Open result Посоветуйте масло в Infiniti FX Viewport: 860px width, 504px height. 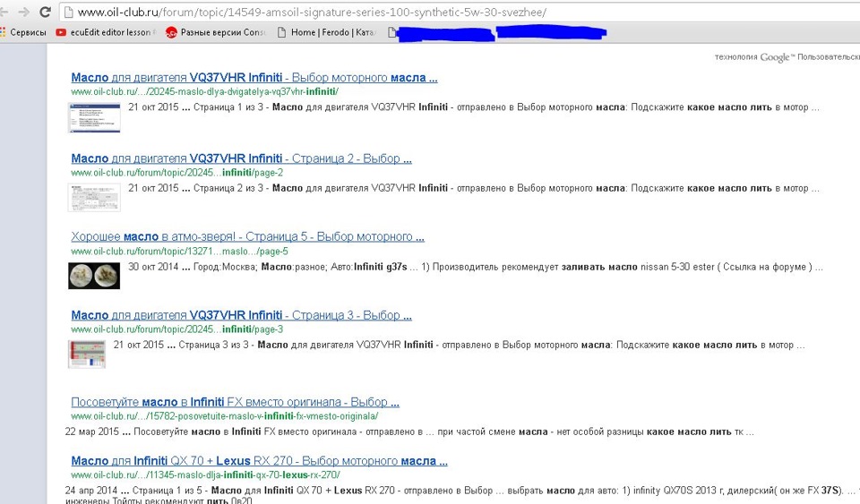tap(235, 402)
